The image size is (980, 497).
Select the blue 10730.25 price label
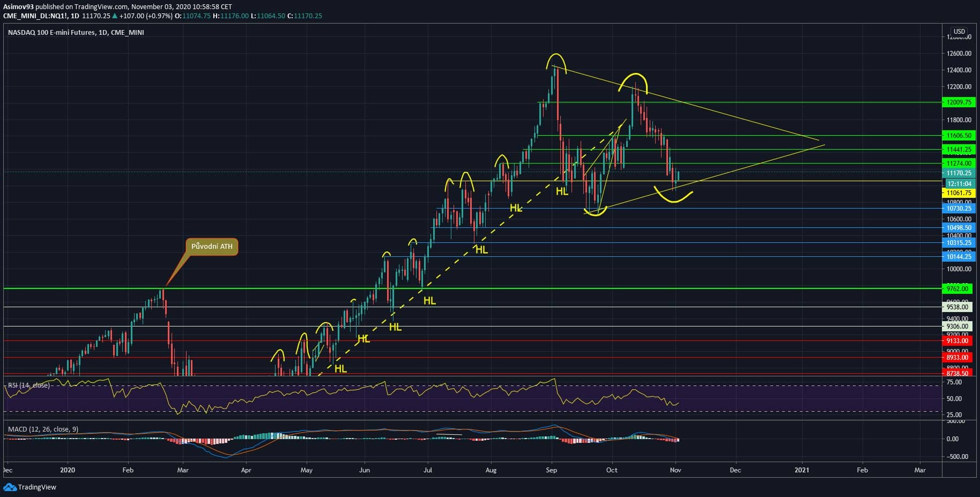959,209
